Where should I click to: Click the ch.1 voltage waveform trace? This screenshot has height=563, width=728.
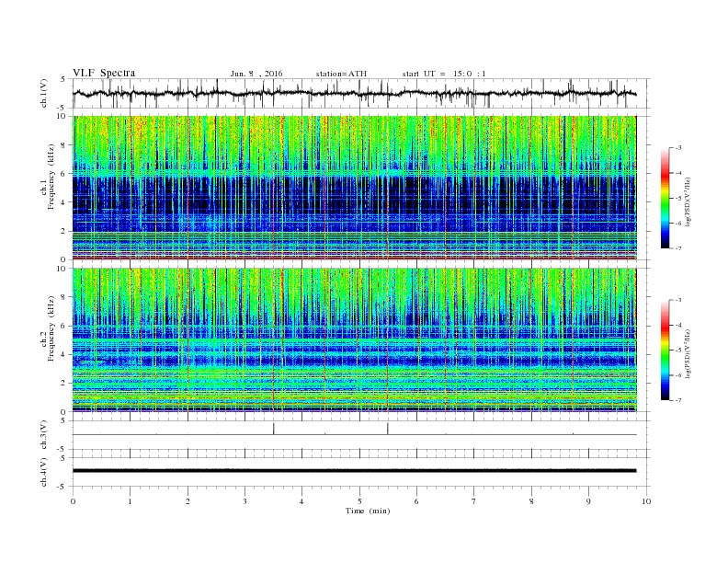pos(354,93)
